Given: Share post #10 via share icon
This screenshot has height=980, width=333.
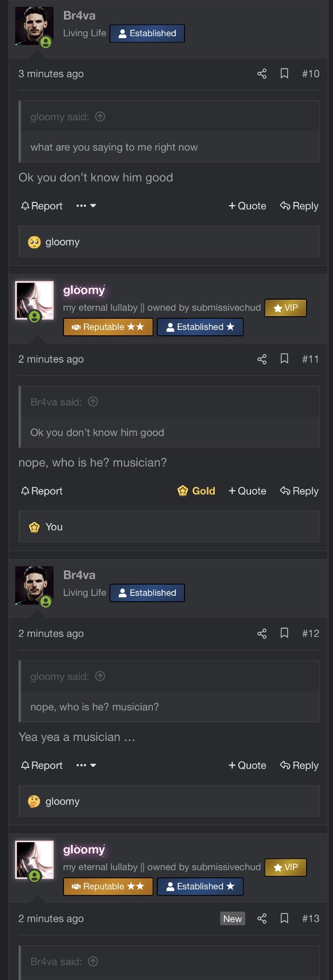Looking at the screenshot, I should (262, 74).
